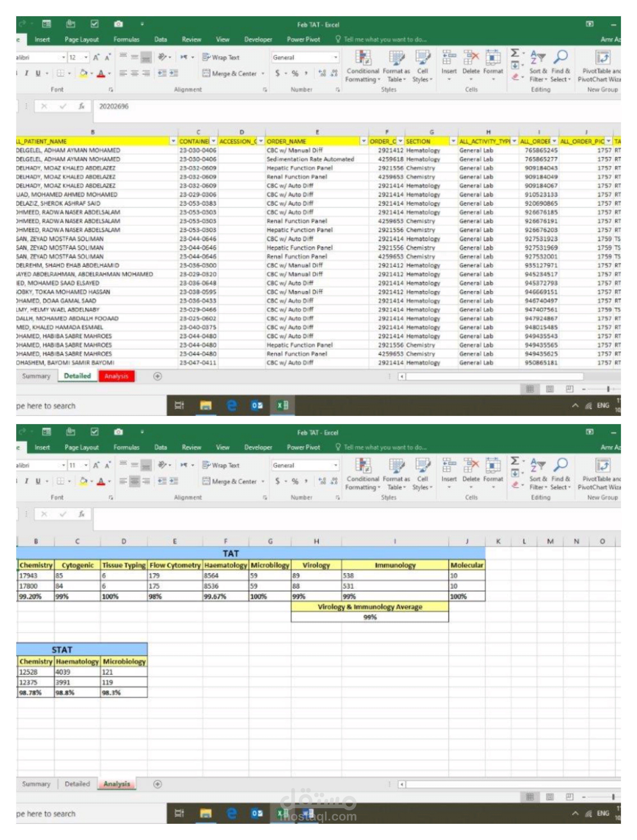This screenshot has width=637, height=840.
Task: Switch to red Analysis sheet in Detailed-sheet window
Action: [x=116, y=376]
